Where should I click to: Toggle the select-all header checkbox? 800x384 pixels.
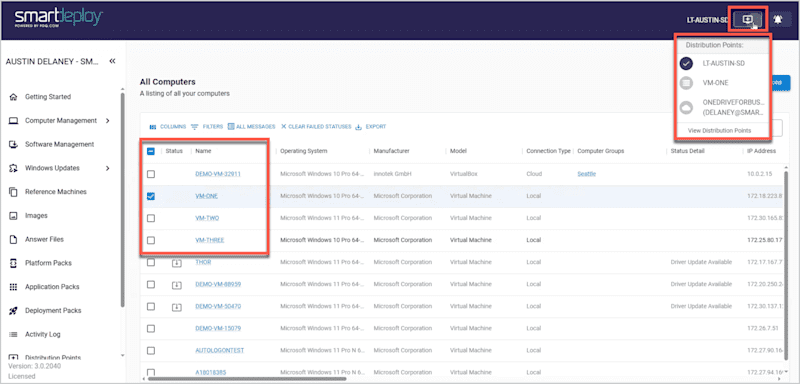(151, 151)
